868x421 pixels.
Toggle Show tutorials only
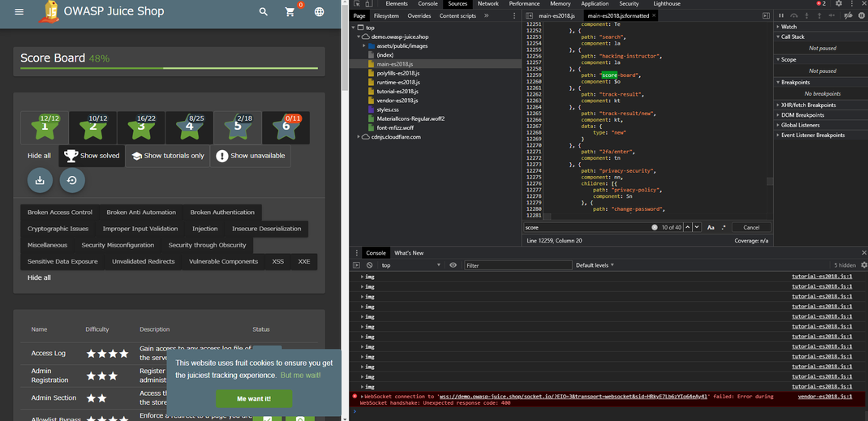(x=168, y=156)
